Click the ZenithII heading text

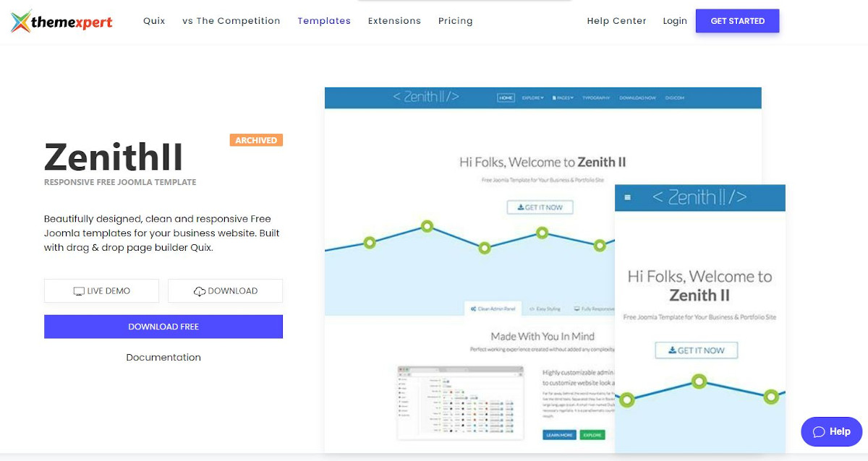click(114, 157)
